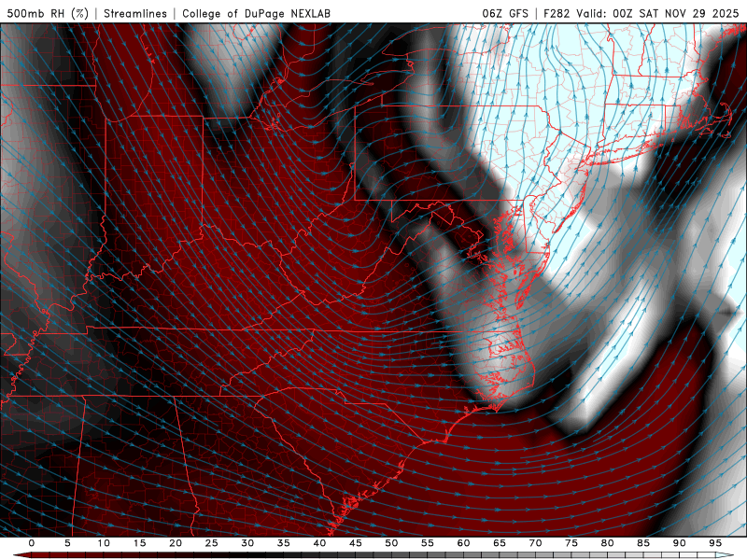The height and width of the screenshot is (560, 747).
Task: Click the '50' colorbar scale label
Action: (x=391, y=543)
